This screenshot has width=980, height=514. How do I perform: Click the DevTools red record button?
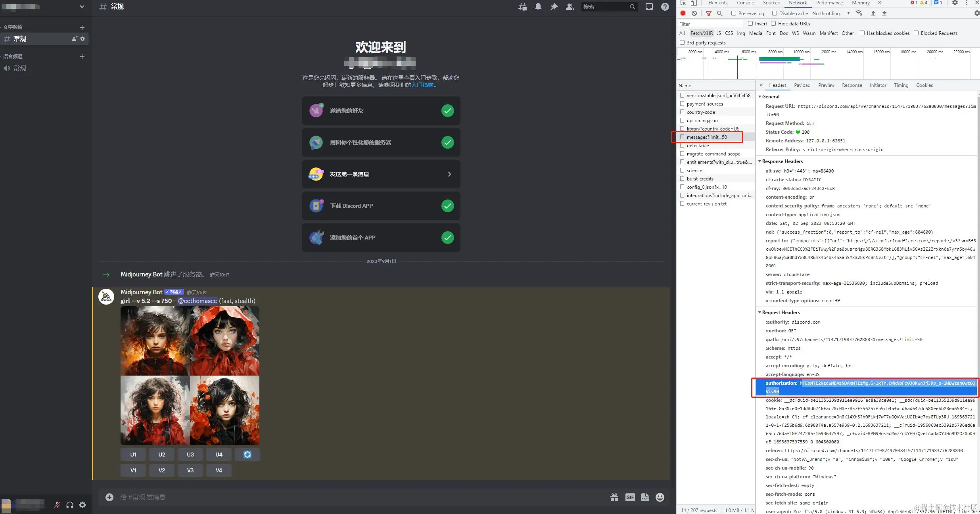(x=683, y=13)
